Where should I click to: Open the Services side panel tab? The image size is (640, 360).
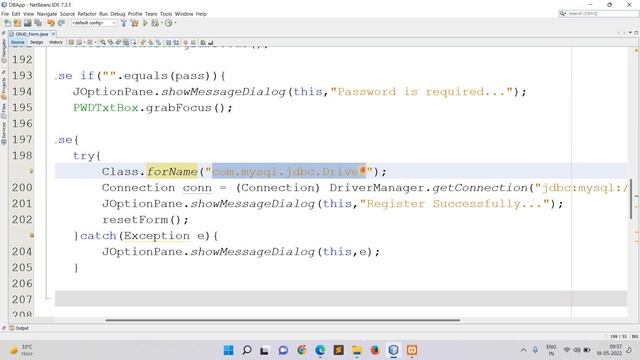4,133
